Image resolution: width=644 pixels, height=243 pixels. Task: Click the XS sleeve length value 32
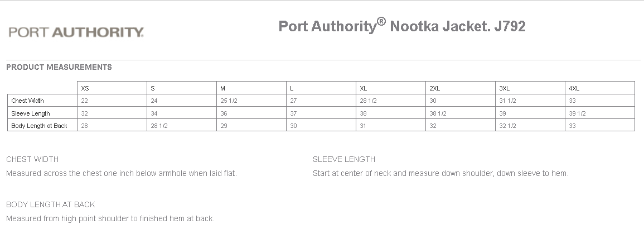tap(85, 113)
